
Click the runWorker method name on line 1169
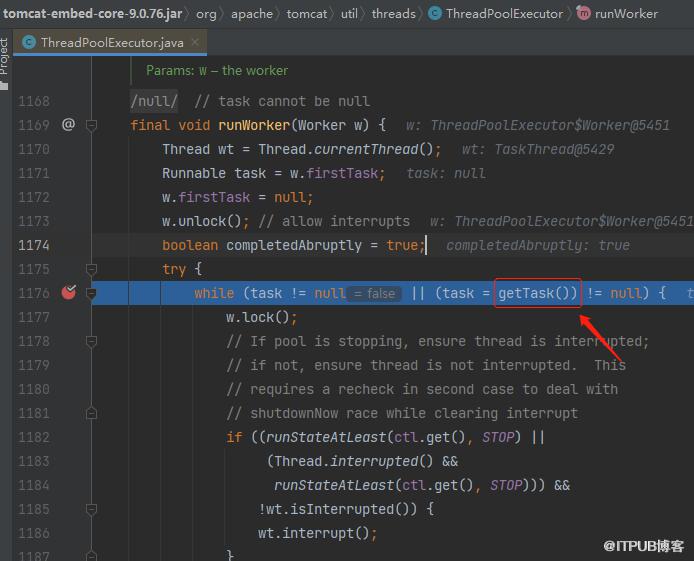(254, 125)
